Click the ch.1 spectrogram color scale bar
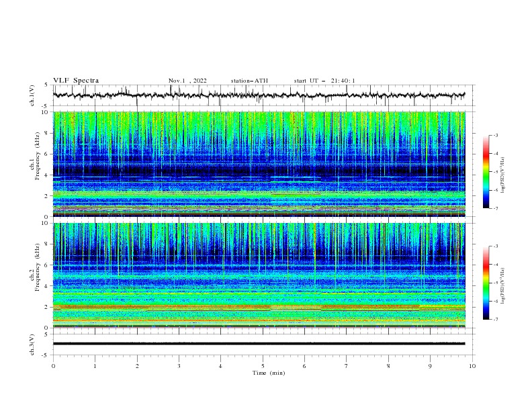 click(x=486, y=172)
